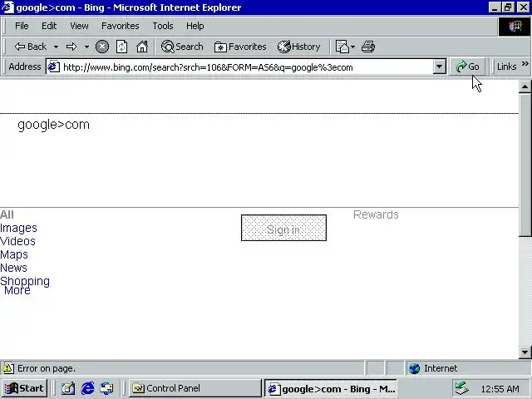Stop page loading with the Stop icon

(102, 47)
